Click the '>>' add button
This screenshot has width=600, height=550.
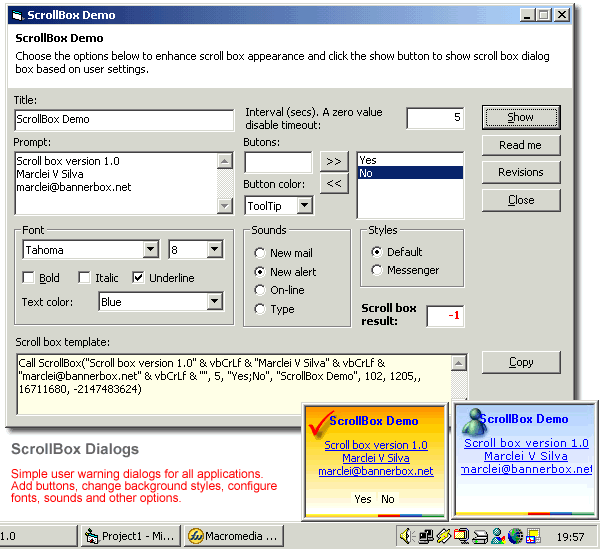[x=334, y=161]
